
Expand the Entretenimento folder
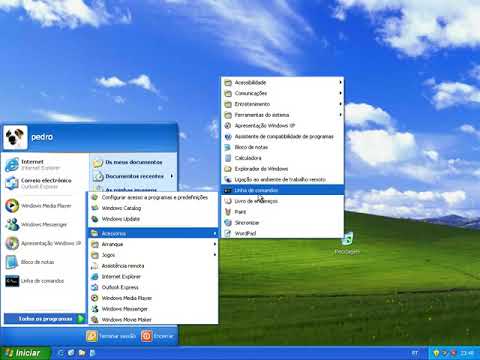[283, 104]
